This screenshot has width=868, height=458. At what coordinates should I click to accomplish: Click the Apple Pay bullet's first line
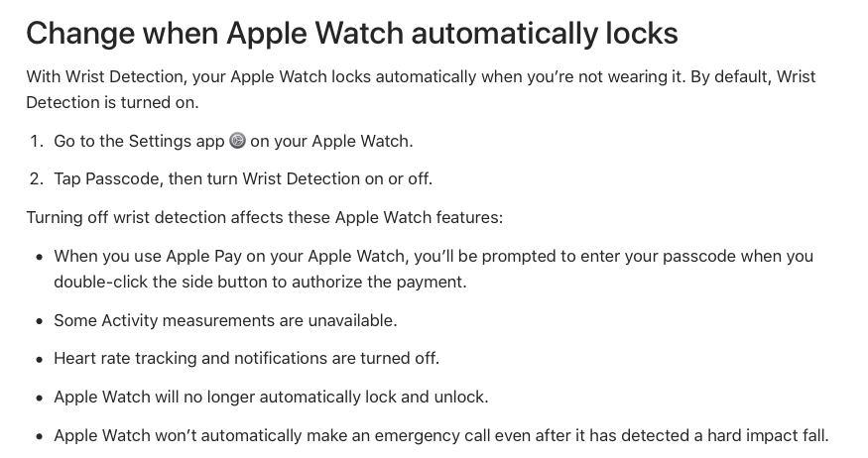(434, 256)
